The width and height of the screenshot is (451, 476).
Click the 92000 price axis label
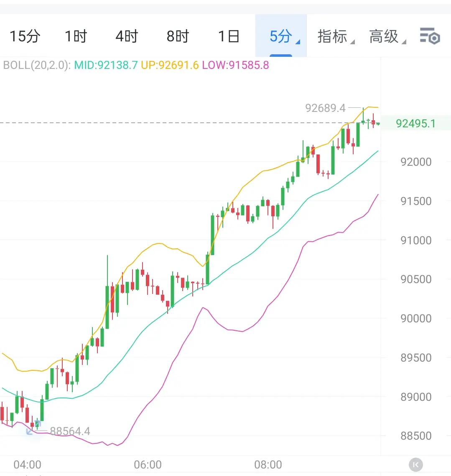[416, 162]
